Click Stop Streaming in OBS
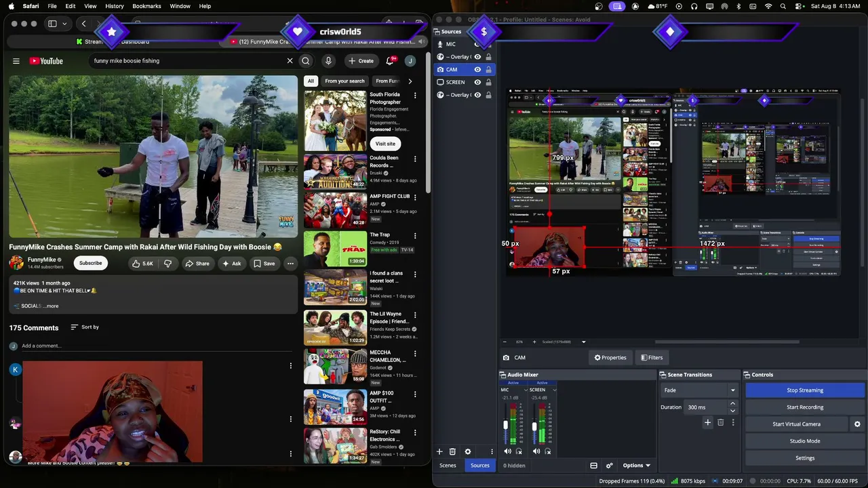The height and width of the screenshot is (488, 868). [805, 390]
